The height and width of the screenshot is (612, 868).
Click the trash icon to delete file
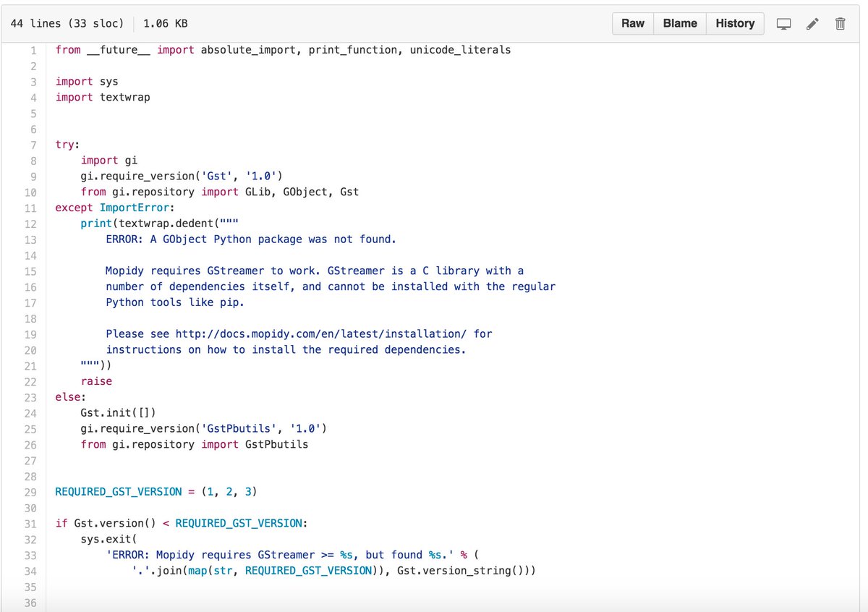[x=839, y=23]
